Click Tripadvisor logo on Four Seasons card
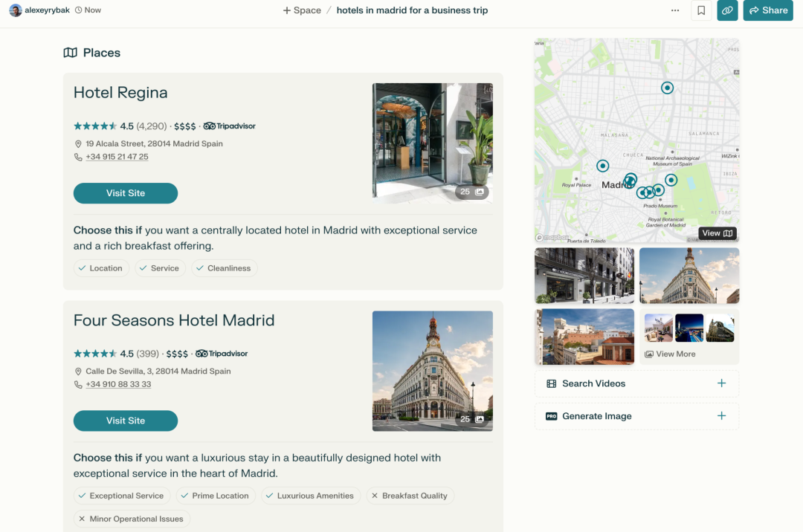The width and height of the screenshot is (803, 532). click(x=222, y=354)
